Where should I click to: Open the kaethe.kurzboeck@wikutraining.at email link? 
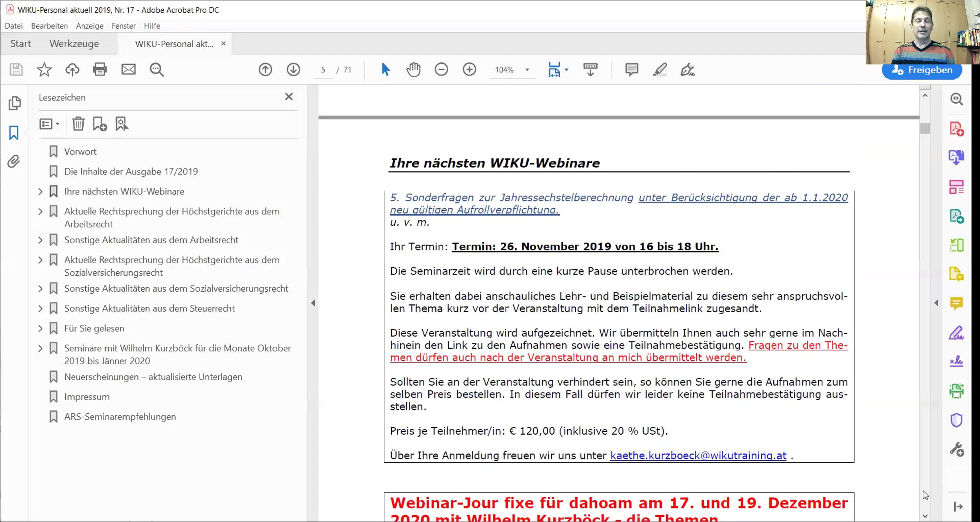coord(698,455)
